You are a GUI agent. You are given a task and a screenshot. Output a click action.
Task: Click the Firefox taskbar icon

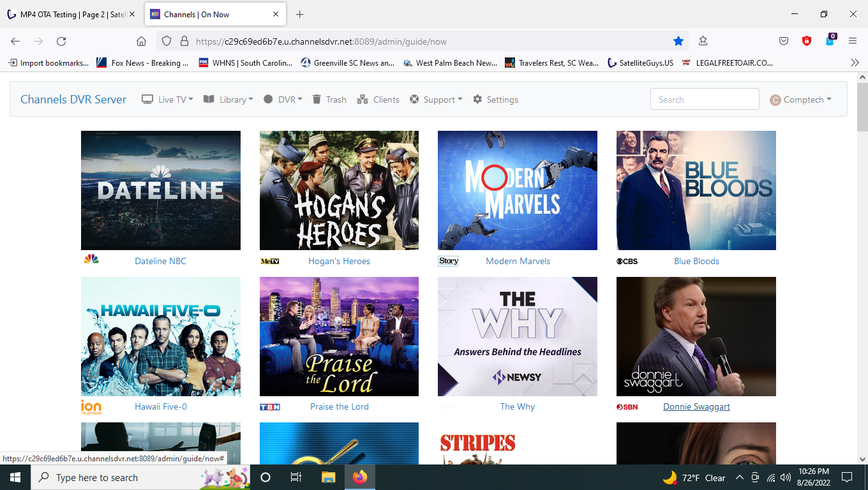(x=360, y=477)
